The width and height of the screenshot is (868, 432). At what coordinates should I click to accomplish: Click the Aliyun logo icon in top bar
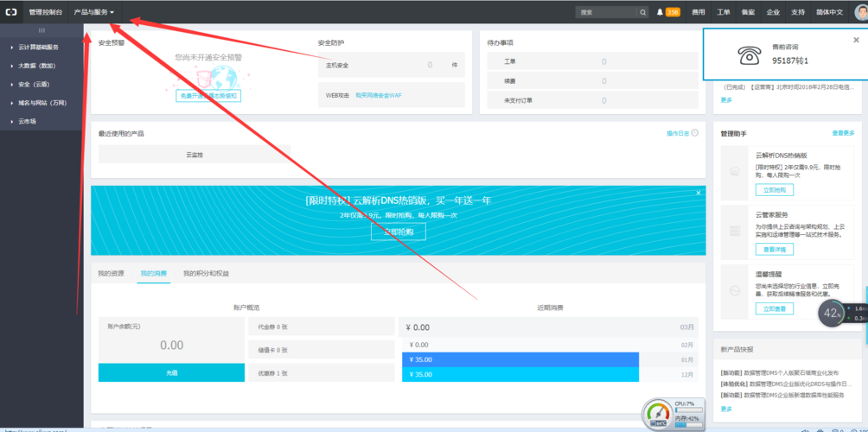pos(11,11)
